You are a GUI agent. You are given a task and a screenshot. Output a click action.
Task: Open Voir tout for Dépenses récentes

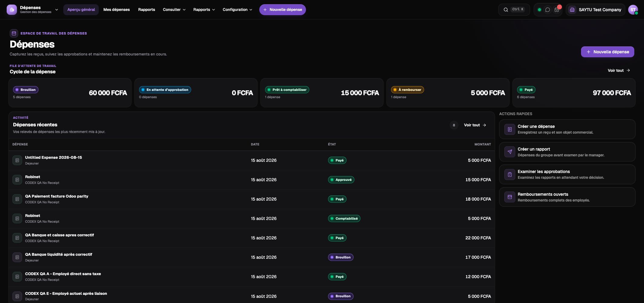point(475,125)
